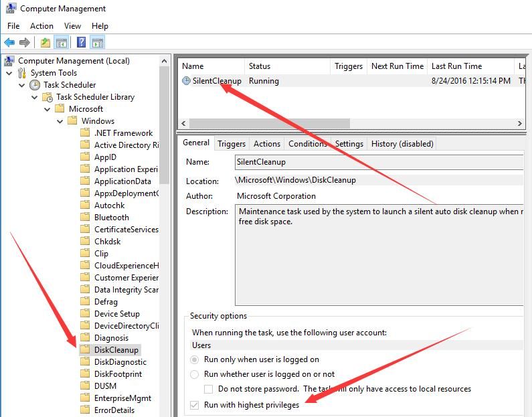Viewport: 532px width, 417px height.
Task: Click the Name field containing SilentCleanup
Action: (379, 162)
